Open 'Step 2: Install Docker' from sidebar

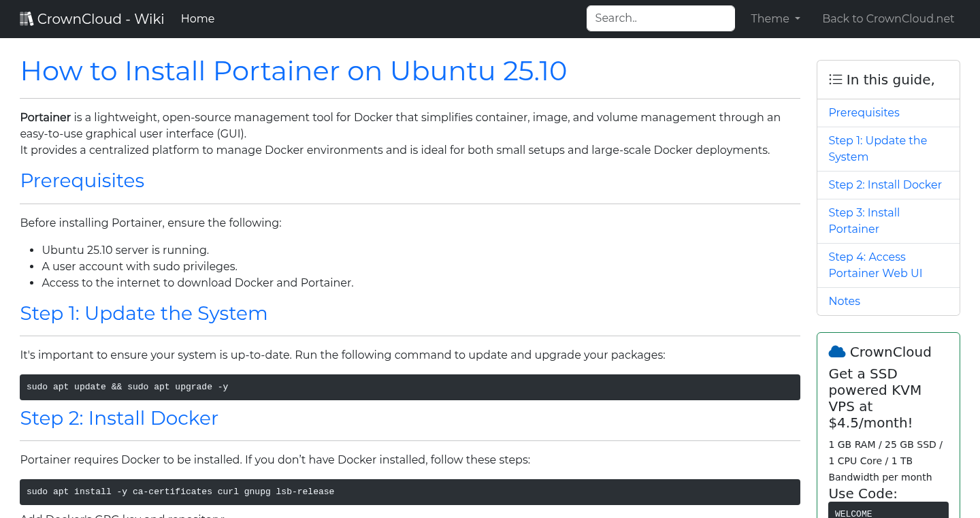pos(885,184)
